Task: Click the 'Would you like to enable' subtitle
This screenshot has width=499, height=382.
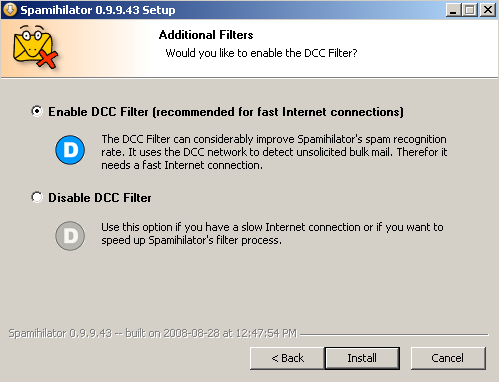Action: (x=261, y=53)
